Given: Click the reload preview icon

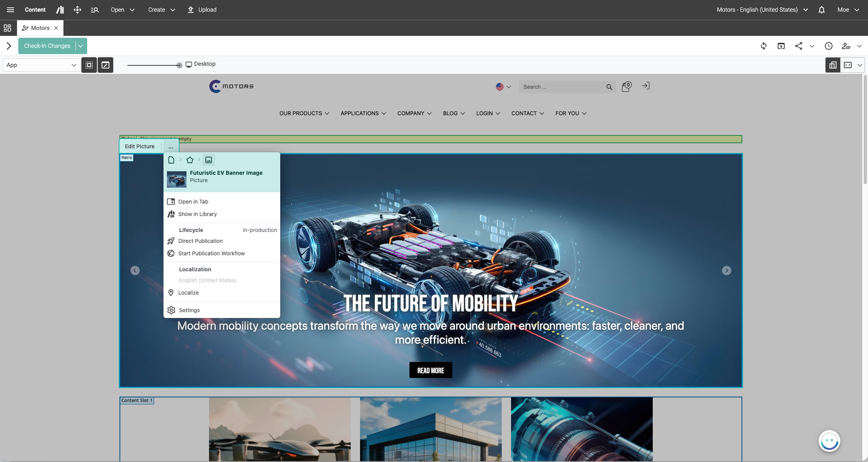Looking at the screenshot, I should point(764,46).
